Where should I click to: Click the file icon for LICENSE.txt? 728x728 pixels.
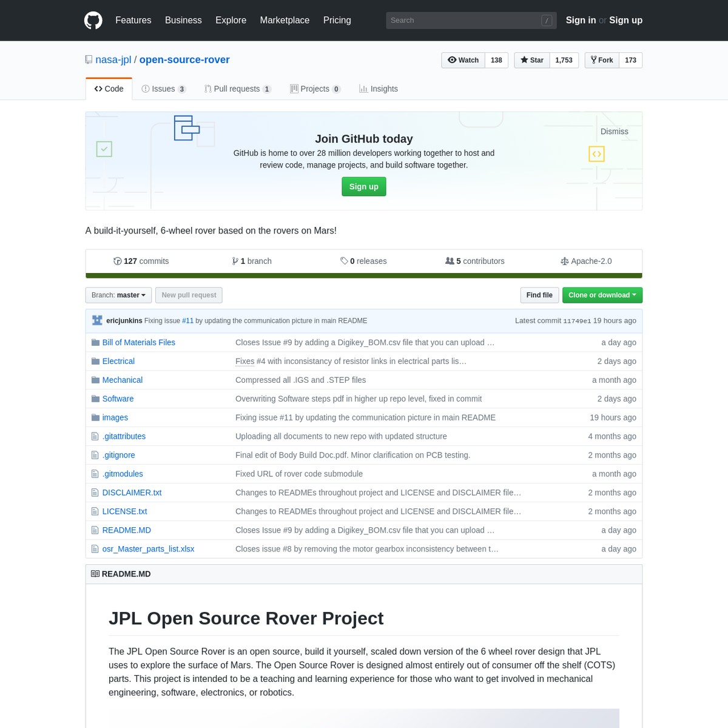[x=95, y=511]
